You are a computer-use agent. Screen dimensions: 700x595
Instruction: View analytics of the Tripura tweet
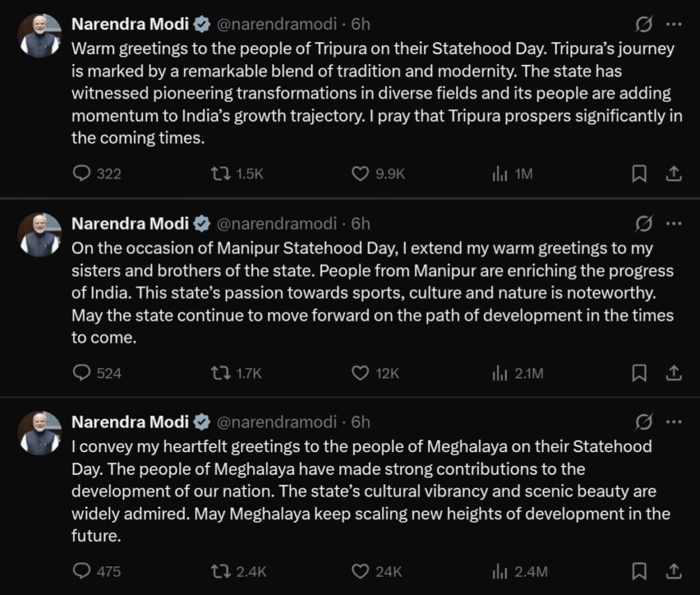[500, 174]
